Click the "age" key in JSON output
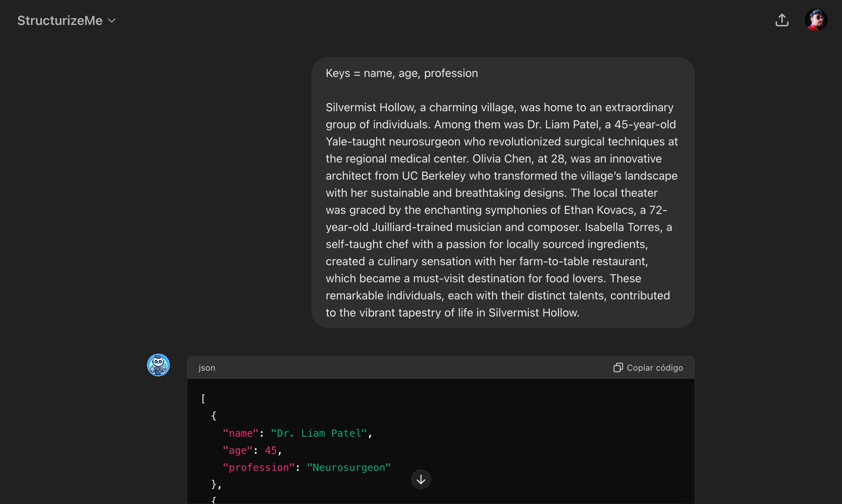Viewport: 842px width, 504px height. (x=238, y=450)
